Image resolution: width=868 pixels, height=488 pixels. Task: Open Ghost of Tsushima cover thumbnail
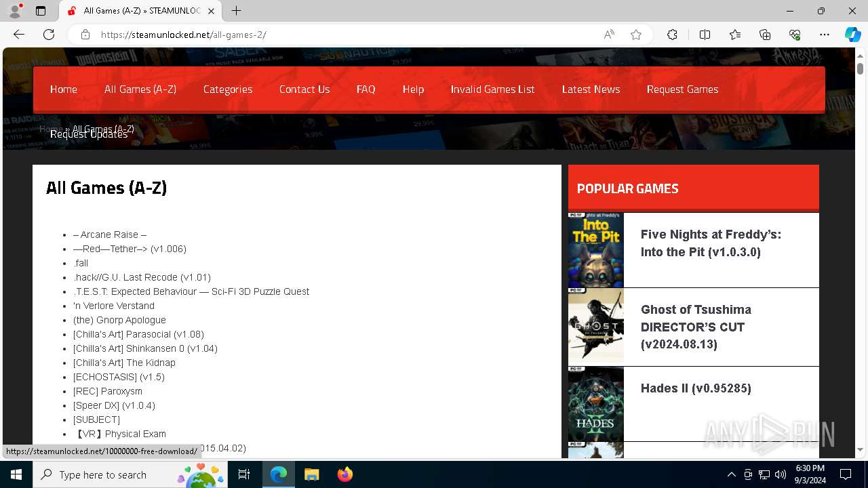(596, 327)
